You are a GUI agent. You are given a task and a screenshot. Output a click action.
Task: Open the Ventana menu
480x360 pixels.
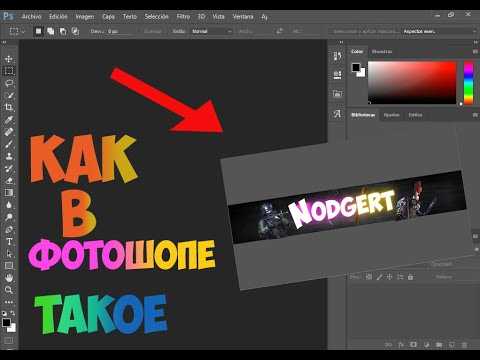(243, 16)
